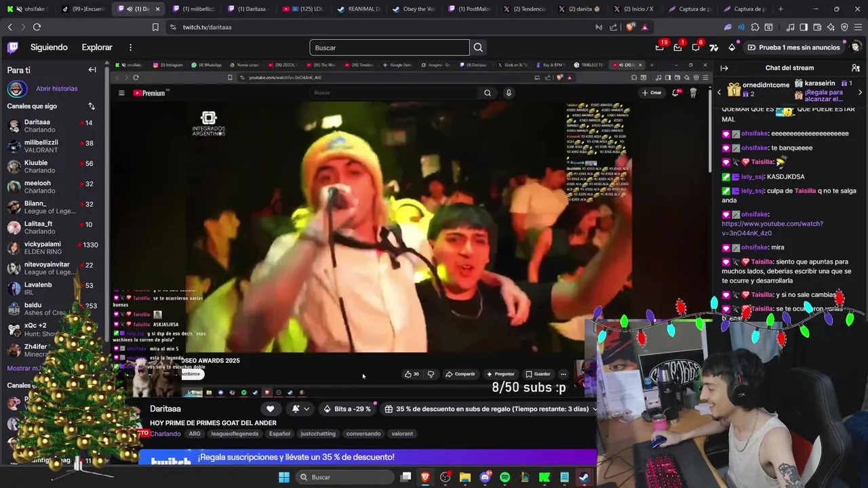The image size is (868, 488).
Task: Dislike the YouTube video in stream
Action: 431,374
